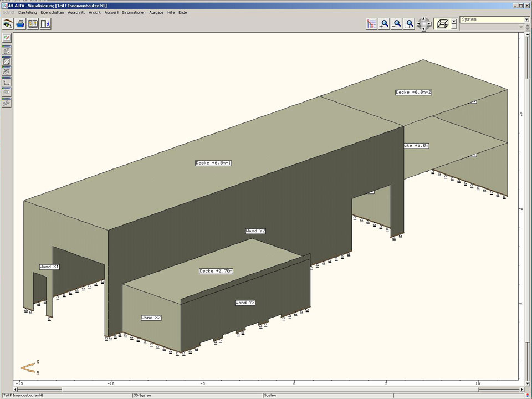The image size is (532, 399).
Task: Toggle the mesh grid button in left sidebar
Action: (7, 71)
